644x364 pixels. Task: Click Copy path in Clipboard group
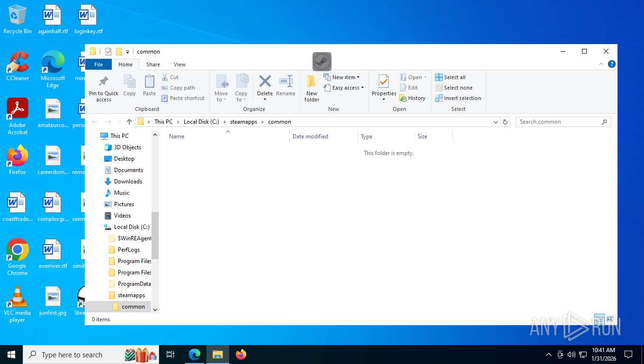pos(178,88)
